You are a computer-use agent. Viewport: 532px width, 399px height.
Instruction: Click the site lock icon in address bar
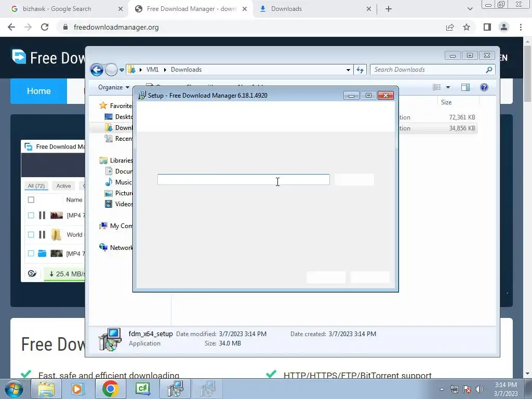click(x=65, y=27)
